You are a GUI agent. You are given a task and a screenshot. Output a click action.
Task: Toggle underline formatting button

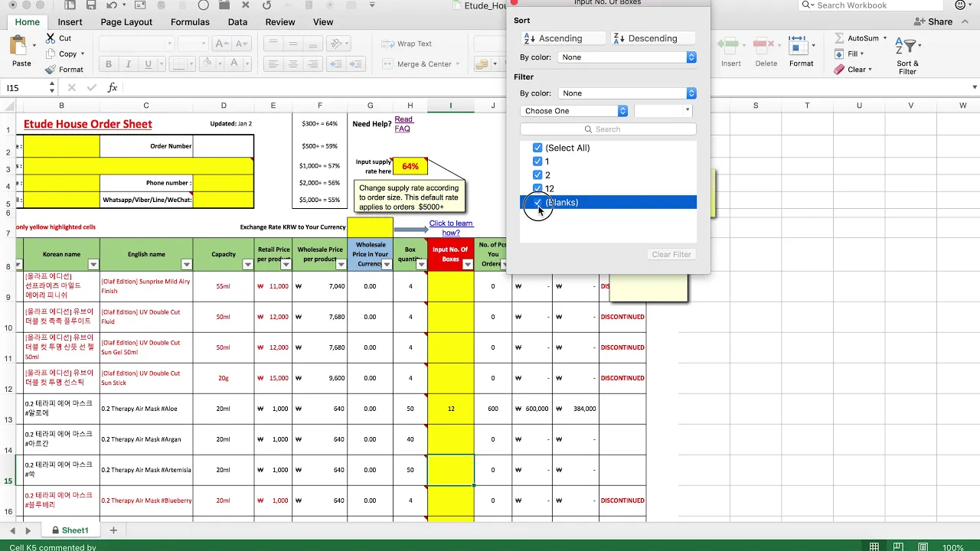(x=149, y=64)
